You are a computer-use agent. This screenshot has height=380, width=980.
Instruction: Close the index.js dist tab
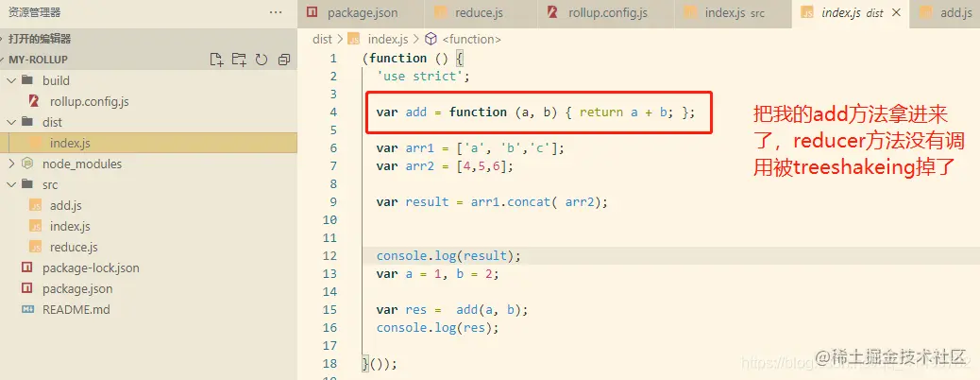tap(897, 12)
